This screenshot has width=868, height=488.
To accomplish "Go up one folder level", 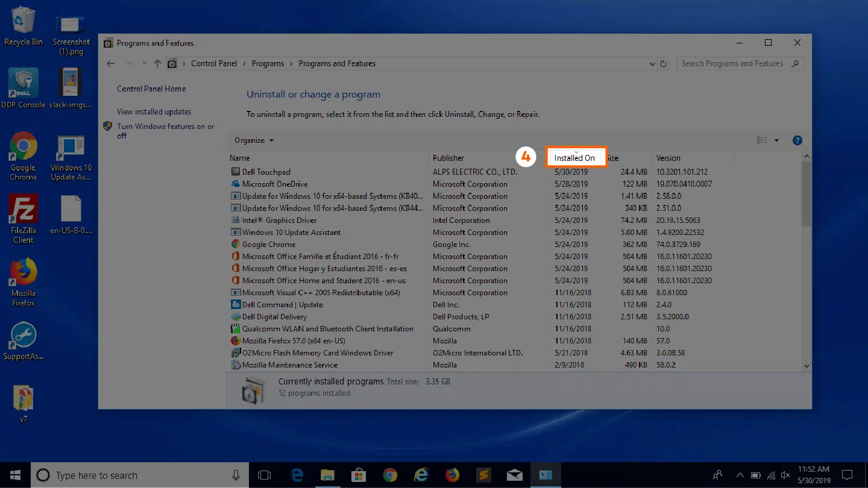I will [x=157, y=63].
